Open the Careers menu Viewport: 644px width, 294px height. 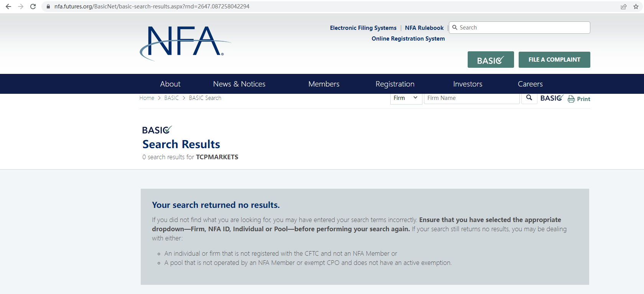pyautogui.click(x=530, y=84)
